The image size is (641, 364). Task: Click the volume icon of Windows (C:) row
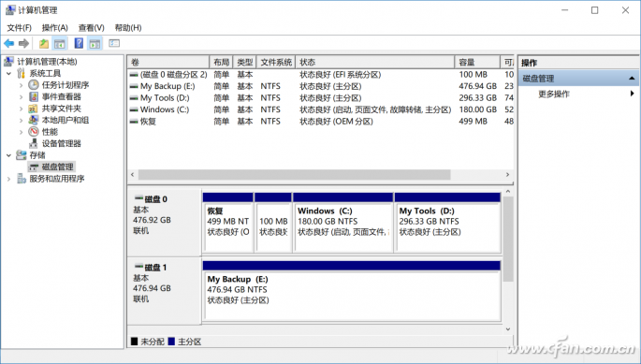[134, 109]
